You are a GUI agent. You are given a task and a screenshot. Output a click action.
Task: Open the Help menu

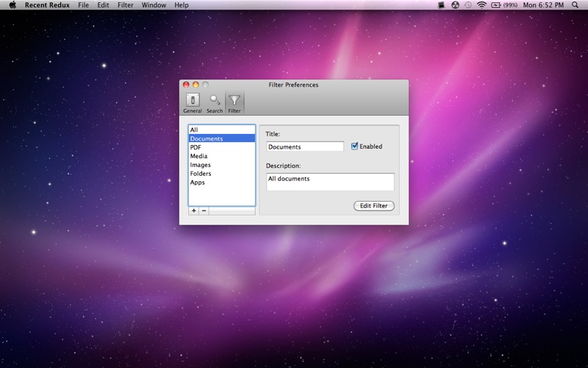click(x=182, y=5)
